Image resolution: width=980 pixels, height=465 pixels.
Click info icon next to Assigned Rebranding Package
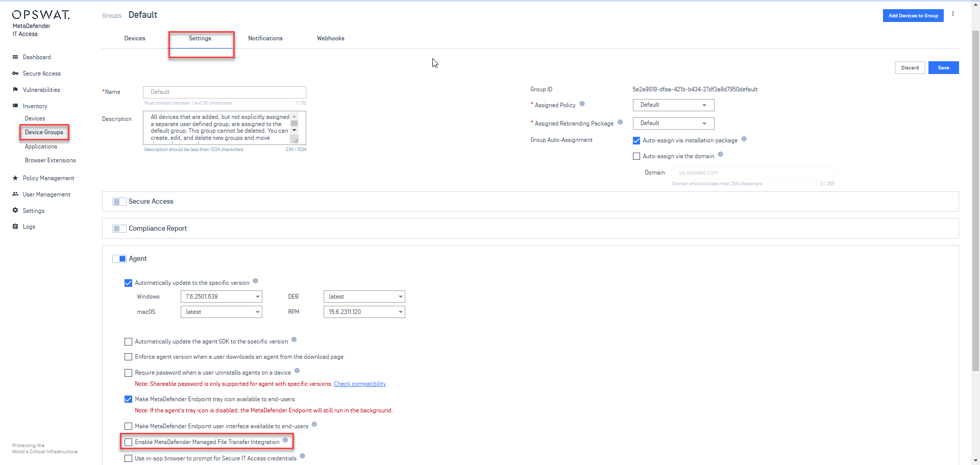coord(620,122)
